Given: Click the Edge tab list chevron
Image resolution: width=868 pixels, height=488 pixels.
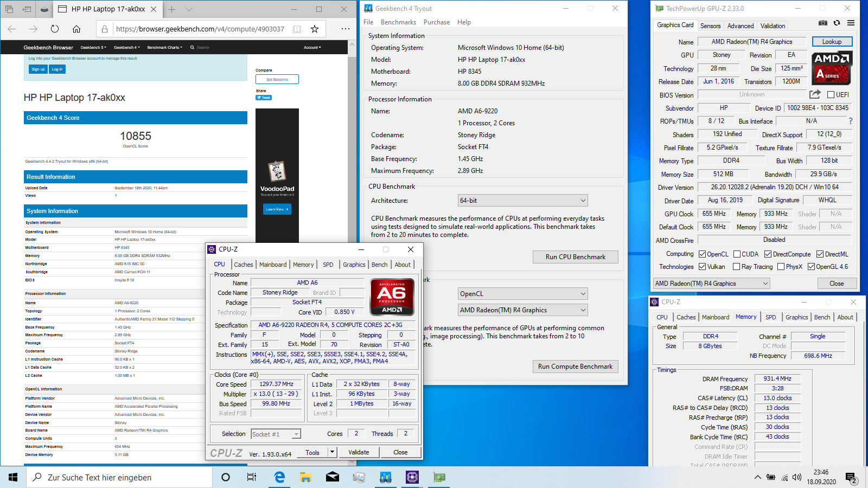Looking at the screenshot, I should (x=189, y=9).
